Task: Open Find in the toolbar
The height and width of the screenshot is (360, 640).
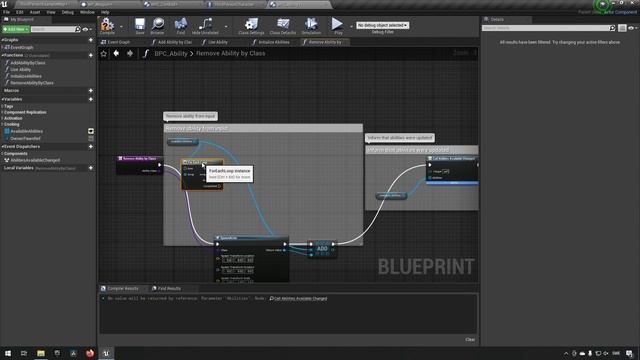Action: coord(180,26)
